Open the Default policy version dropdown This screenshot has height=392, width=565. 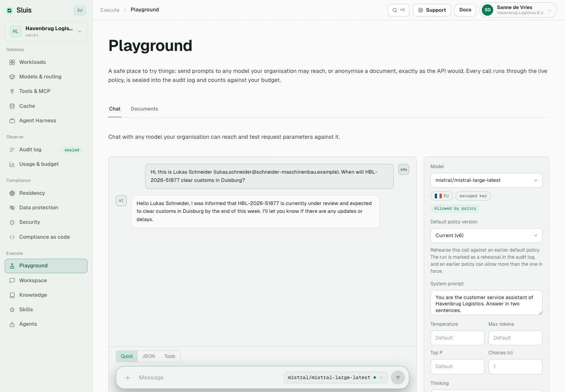tap(487, 236)
